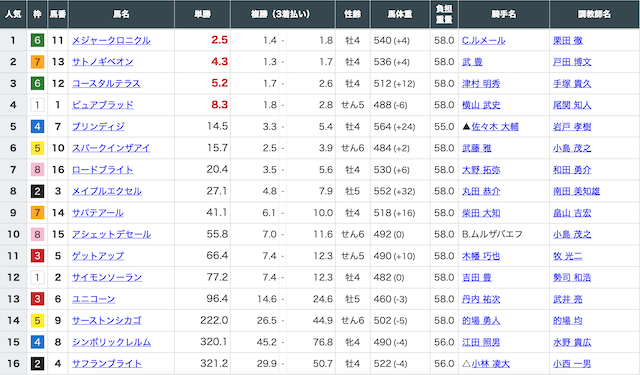Screen dimensions: 640x375
Task: Open horse page for メジャークロニクル
Action: [111, 40]
